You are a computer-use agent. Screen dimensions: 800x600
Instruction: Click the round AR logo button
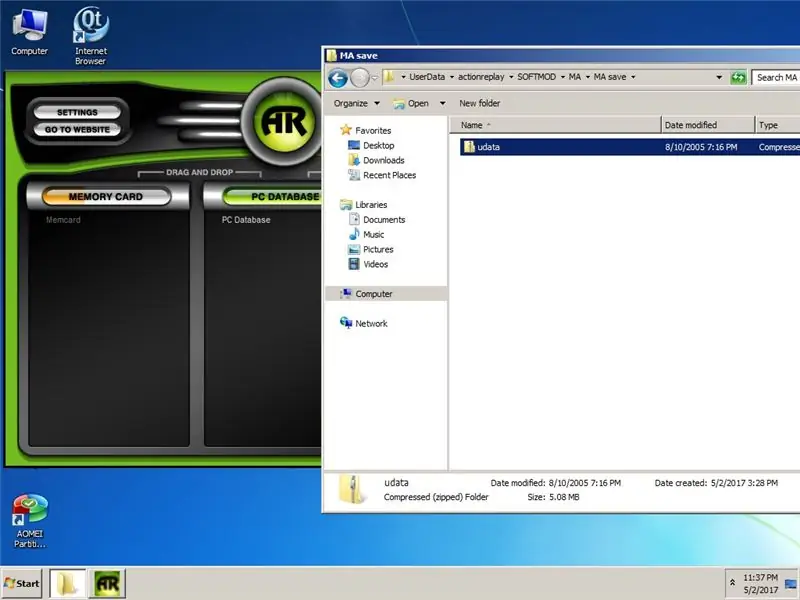284,122
